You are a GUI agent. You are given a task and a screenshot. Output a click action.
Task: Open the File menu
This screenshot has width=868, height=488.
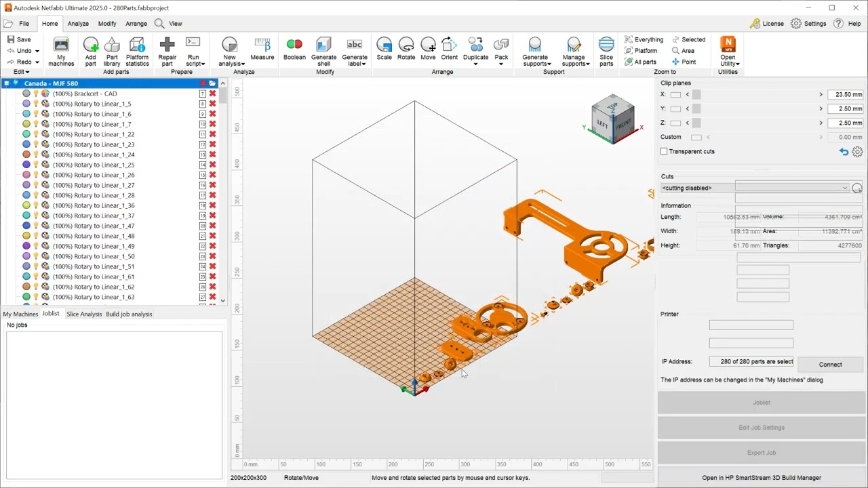coord(24,24)
